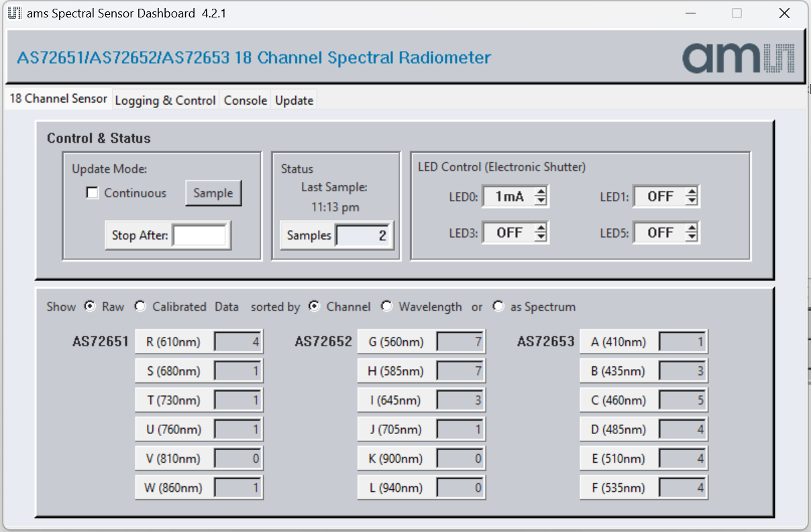Click LED5 stepper up arrow
The image size is (811, 532).
click(x=692, y=228)
